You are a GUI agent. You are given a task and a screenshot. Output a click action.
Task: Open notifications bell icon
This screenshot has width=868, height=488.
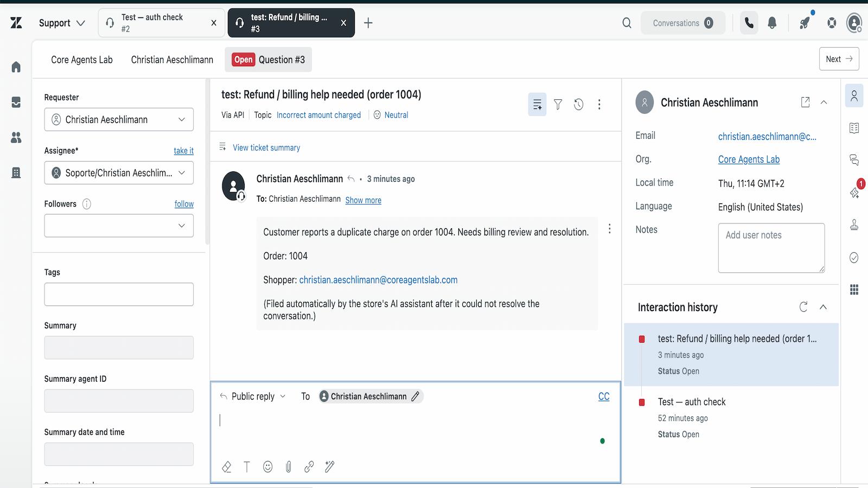click(772, 23)
